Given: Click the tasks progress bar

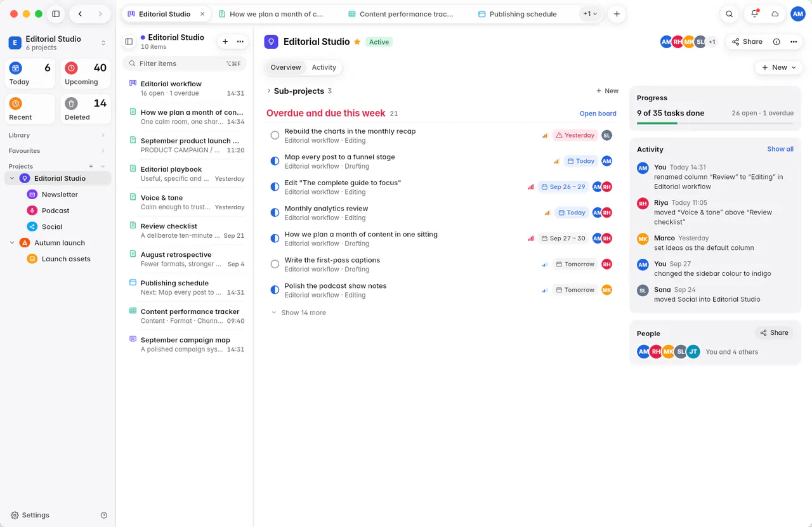Looking at the screenshot, I should click(715, 123).
